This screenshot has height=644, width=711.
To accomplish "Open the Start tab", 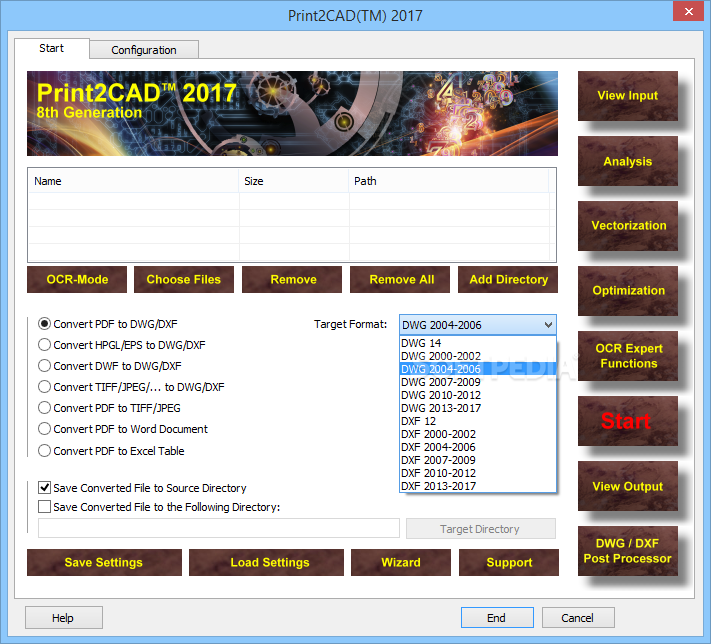I will click(x=51, y=48).
